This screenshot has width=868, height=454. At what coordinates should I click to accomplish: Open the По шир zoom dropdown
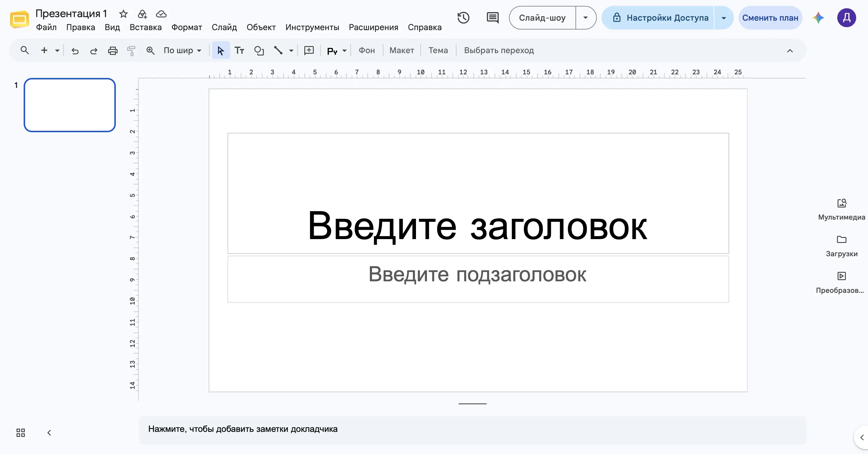(x=182, y=50)
